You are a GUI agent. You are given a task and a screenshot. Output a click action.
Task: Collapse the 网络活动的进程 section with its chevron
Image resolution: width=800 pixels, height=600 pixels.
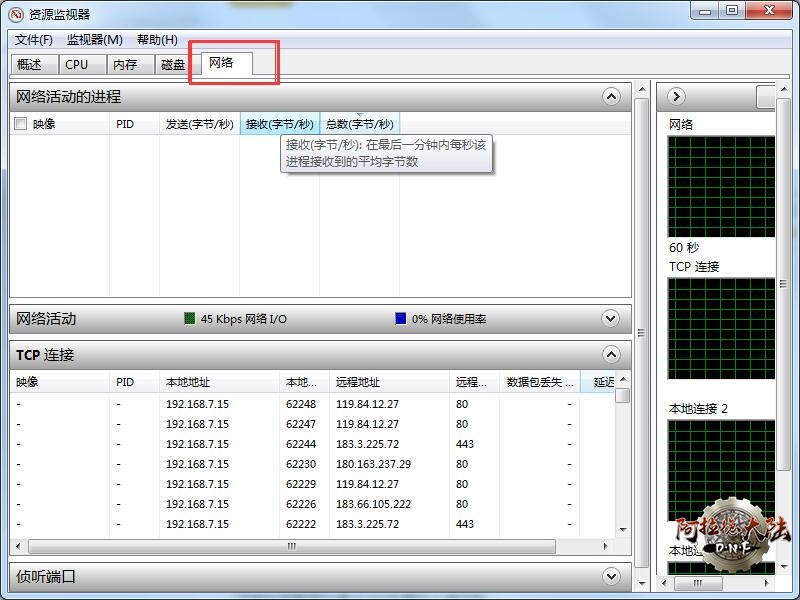click(611, 97)
